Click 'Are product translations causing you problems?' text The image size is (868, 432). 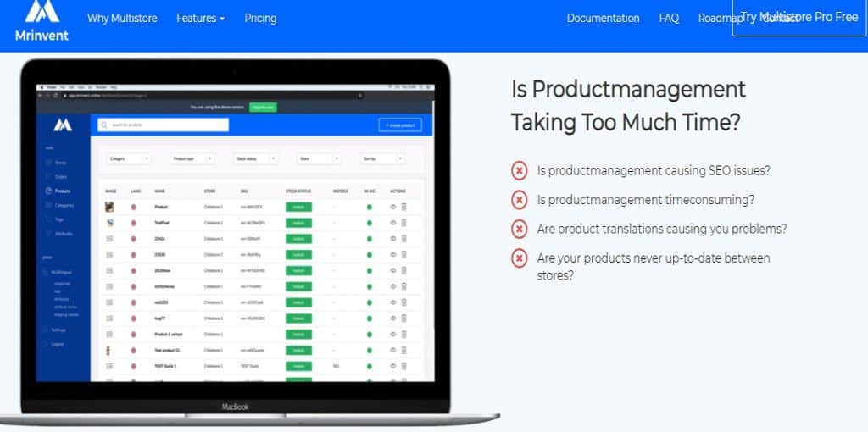[661, 229]
